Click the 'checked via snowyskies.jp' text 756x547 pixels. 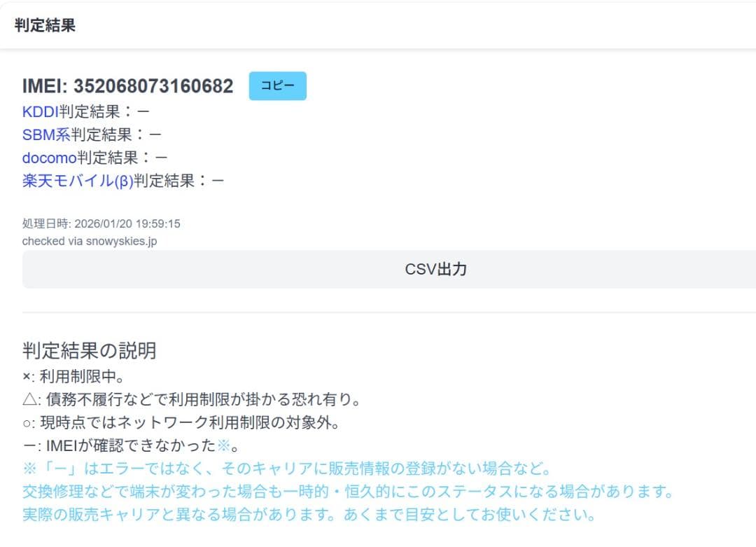tap(90, 241)
